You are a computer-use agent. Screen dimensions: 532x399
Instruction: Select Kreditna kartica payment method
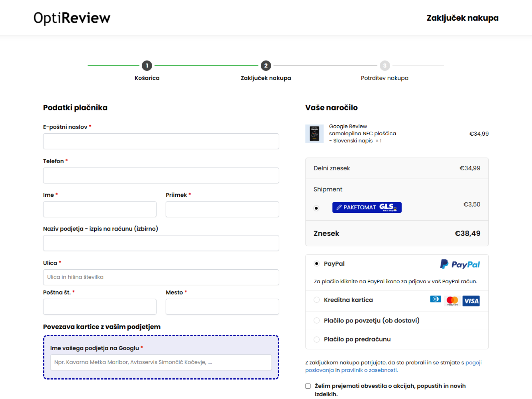[x=317, y=300]
